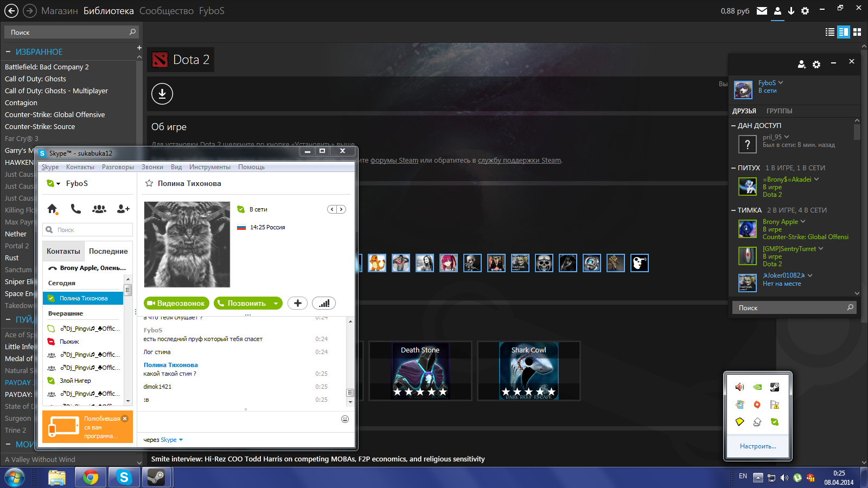Open Skype menu Контакты
The height and width of the screenshot is (488, 868).
point(80,167)
